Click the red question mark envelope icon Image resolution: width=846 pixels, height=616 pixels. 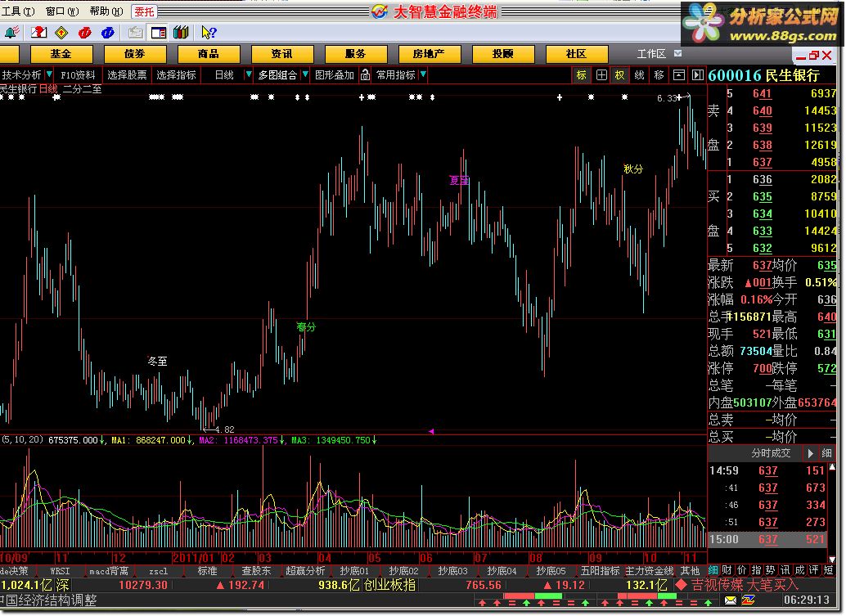coord(38,33)
